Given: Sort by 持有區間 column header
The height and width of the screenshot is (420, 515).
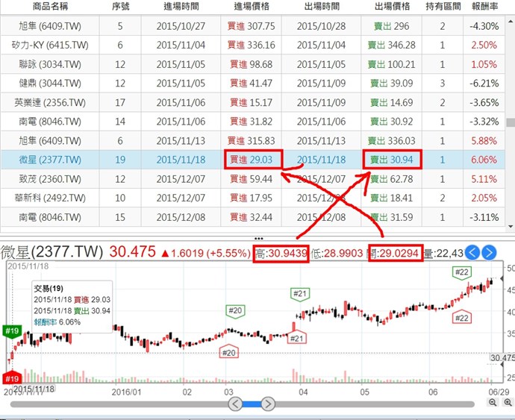Looking at the screenshot, I should [443, 7].
